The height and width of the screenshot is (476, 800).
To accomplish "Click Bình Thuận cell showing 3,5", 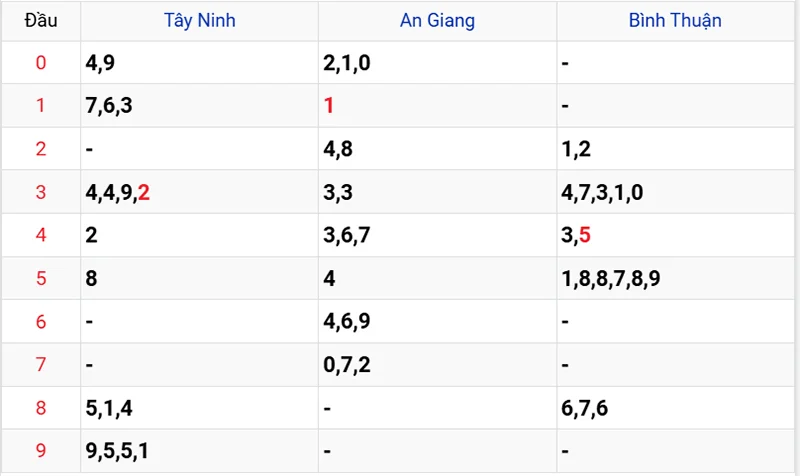I will coord(577,236).
